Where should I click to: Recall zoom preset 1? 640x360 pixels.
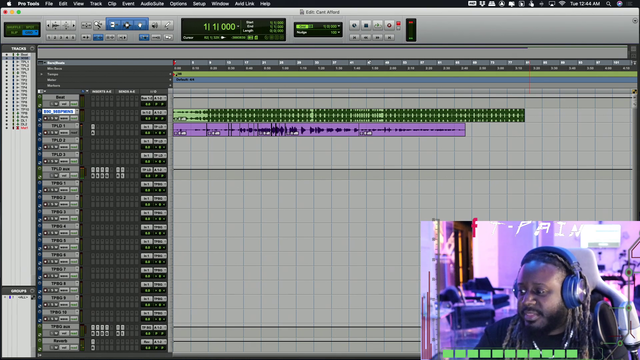pos(49,37)
